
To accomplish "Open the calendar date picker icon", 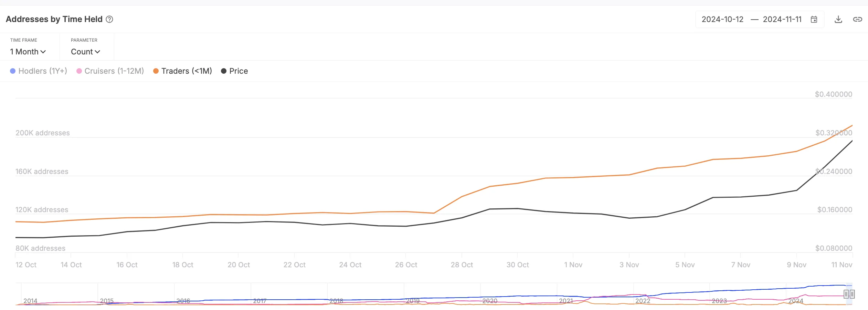I will 814,19.
